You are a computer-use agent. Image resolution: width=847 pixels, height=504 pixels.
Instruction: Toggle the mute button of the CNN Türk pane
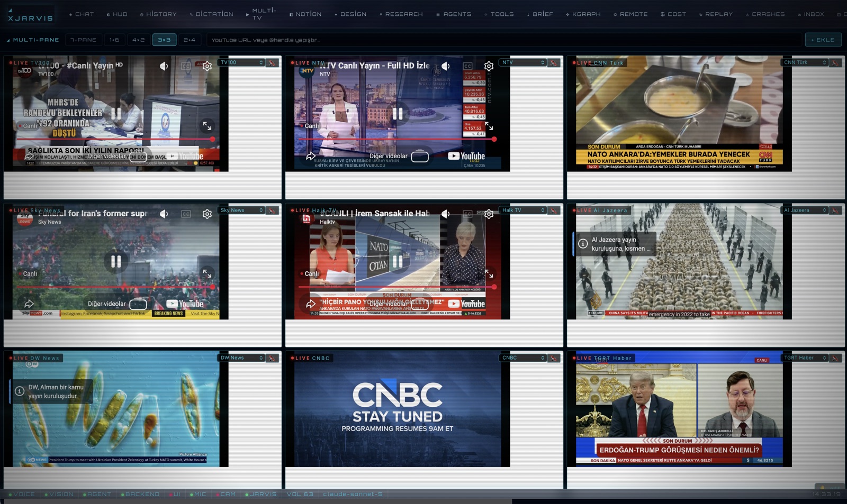835,62
